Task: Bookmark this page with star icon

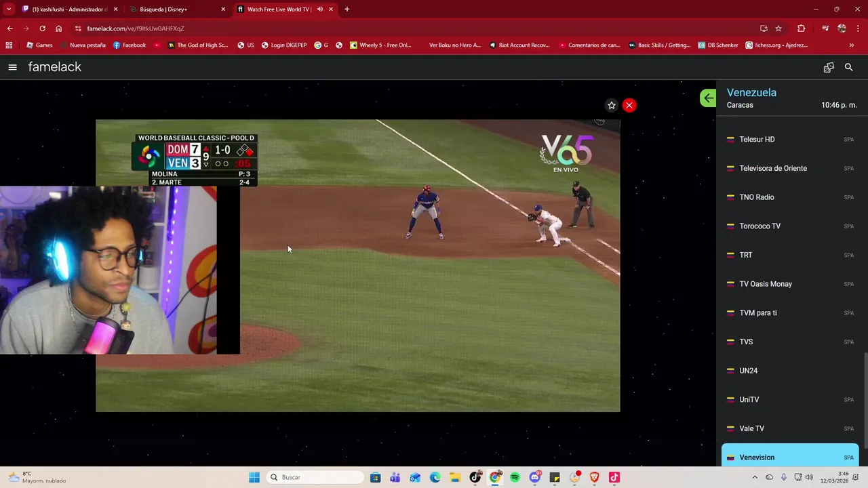Action: point(778,28)
